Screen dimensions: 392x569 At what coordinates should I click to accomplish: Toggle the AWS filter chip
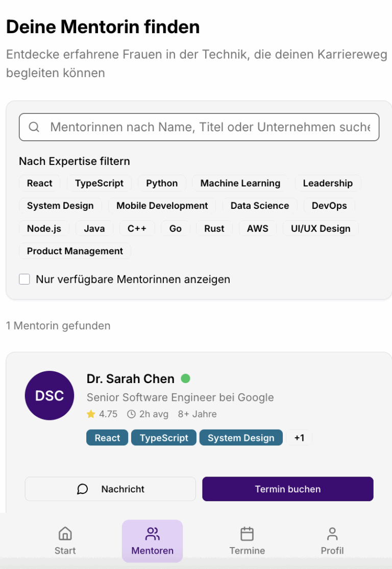point(257,228)
